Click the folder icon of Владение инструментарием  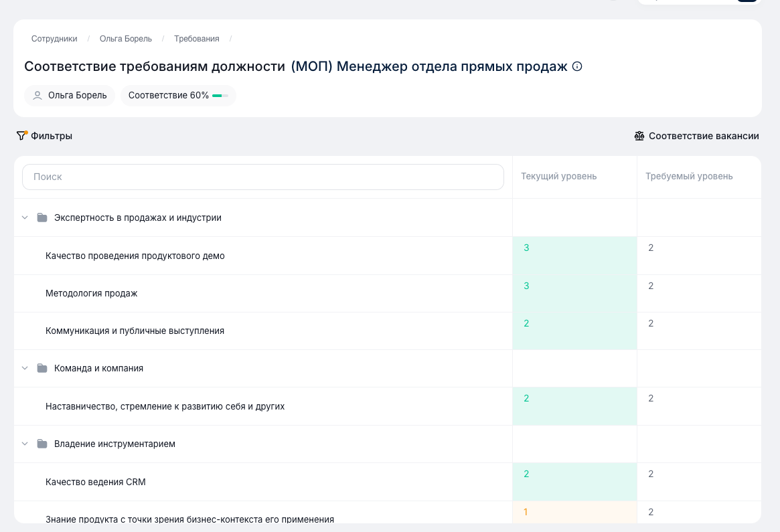click(42, 443)
